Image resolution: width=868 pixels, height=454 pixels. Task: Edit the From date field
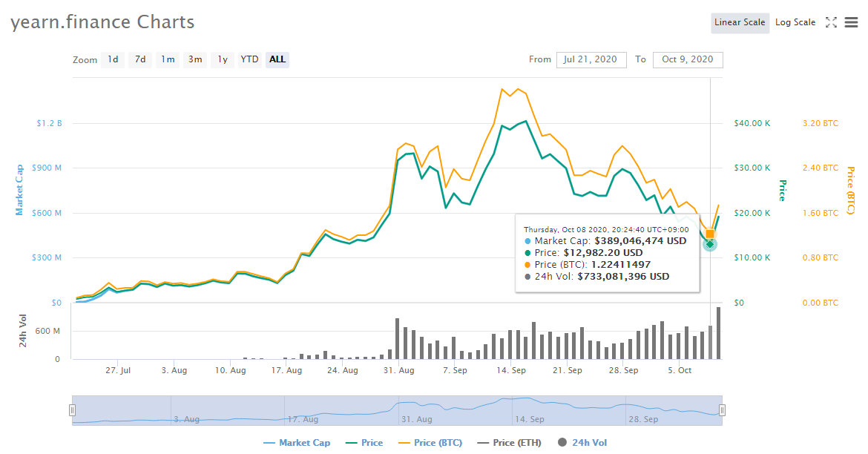pos(591,60)
